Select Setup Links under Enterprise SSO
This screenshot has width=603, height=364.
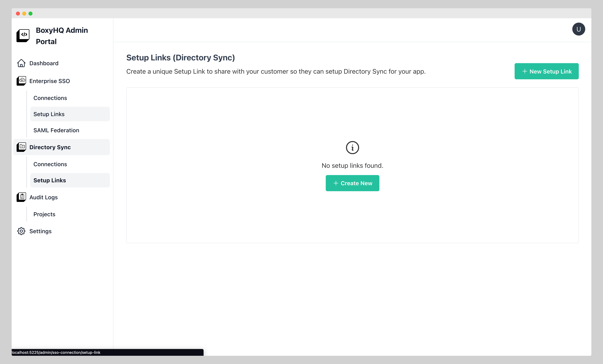[49, 114]
